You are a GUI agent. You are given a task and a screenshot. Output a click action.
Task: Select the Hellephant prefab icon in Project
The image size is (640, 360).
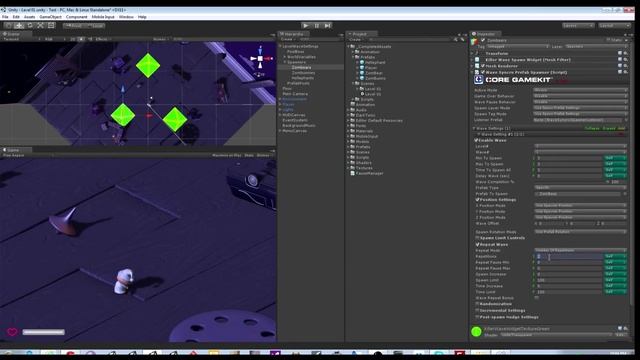click(362, 62)
